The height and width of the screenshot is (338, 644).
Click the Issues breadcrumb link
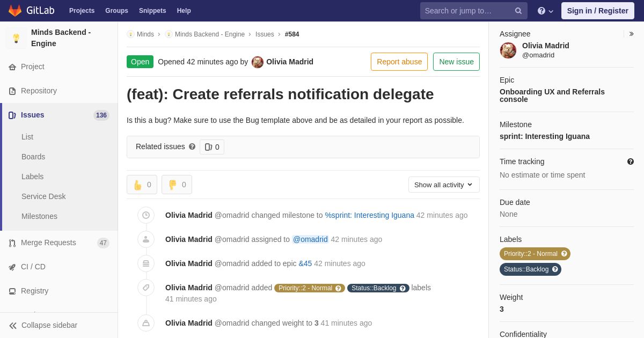tap(265, 34)
